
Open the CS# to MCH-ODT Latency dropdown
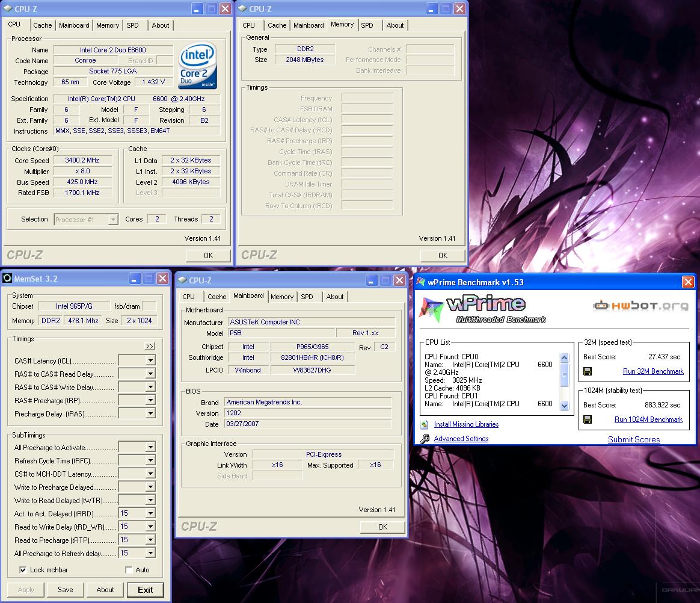tap(150, 474)
